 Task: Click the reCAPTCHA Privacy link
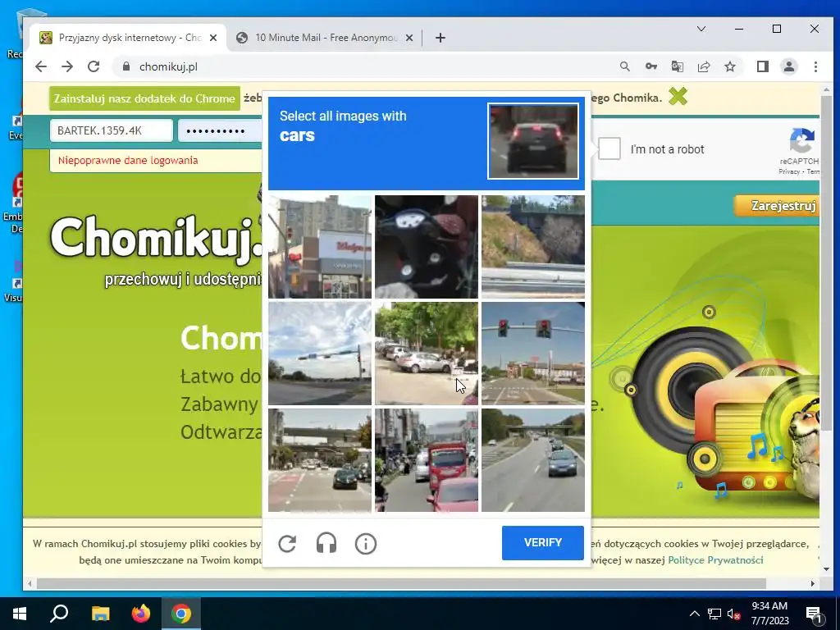(789, 171)
